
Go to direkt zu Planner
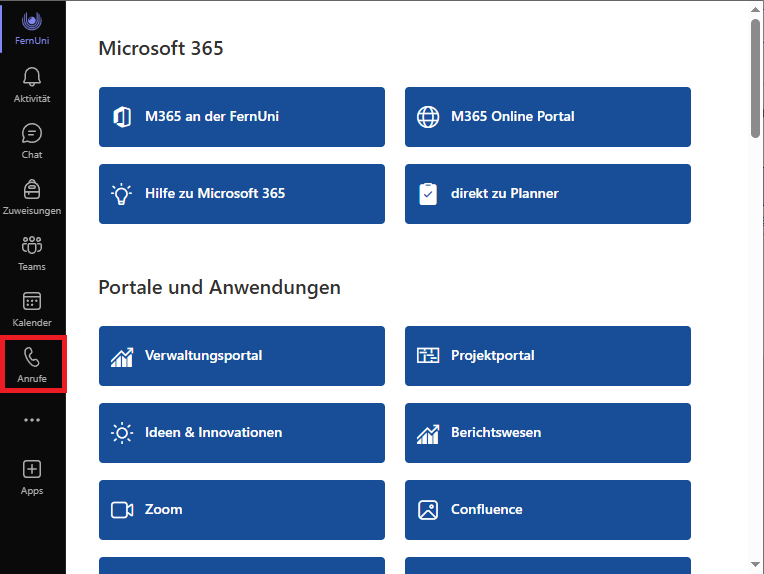(x=547, y=193)
